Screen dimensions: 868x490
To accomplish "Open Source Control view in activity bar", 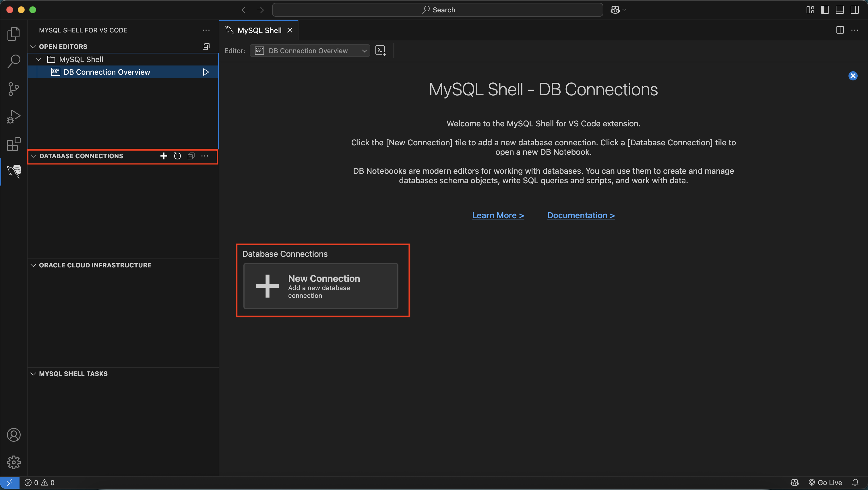I will tap(14, 89).
